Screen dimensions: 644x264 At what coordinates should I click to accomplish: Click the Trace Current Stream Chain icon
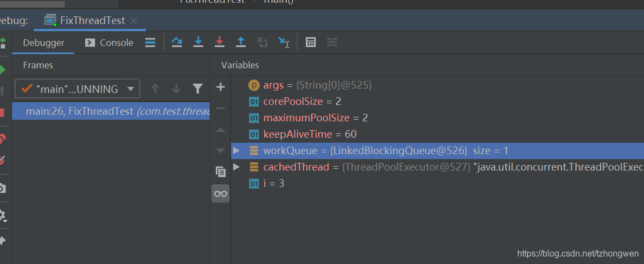(332, 42)
